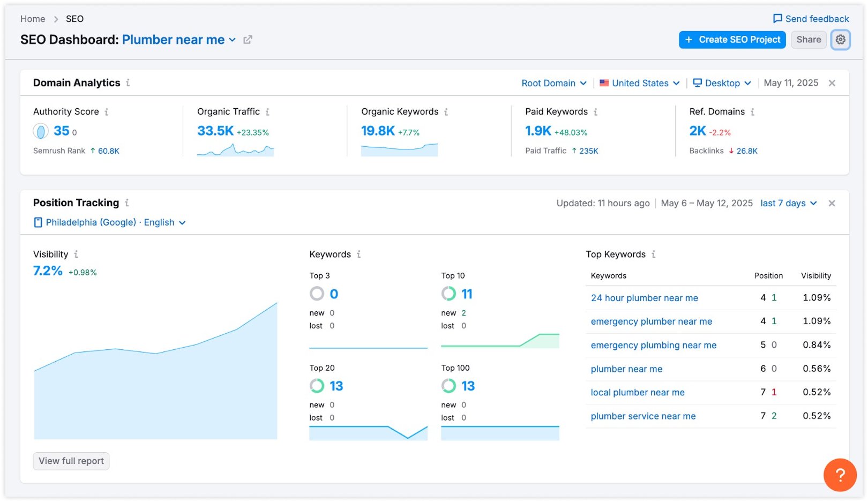Click Create SEO Project button

pos(732,40)
